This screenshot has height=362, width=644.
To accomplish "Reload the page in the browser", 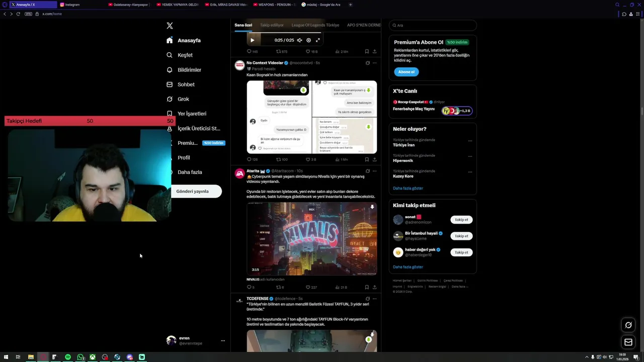I will point(18,14).
